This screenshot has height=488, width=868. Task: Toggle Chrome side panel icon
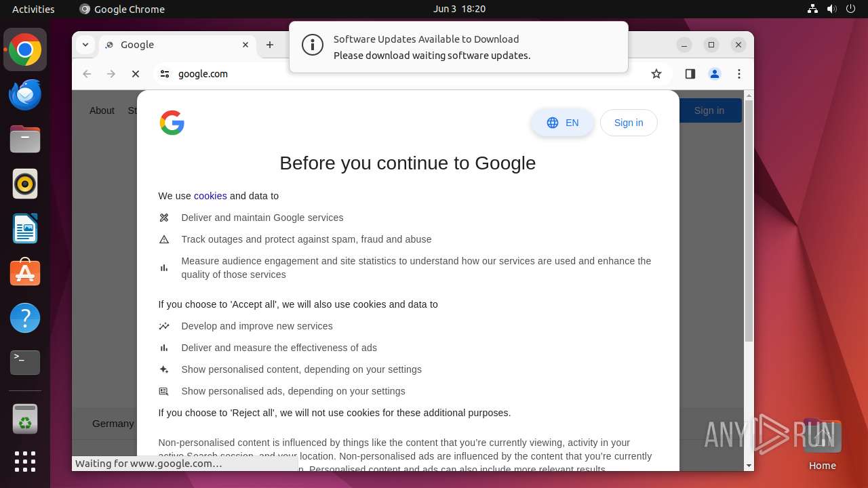click(x=690, y=74)
